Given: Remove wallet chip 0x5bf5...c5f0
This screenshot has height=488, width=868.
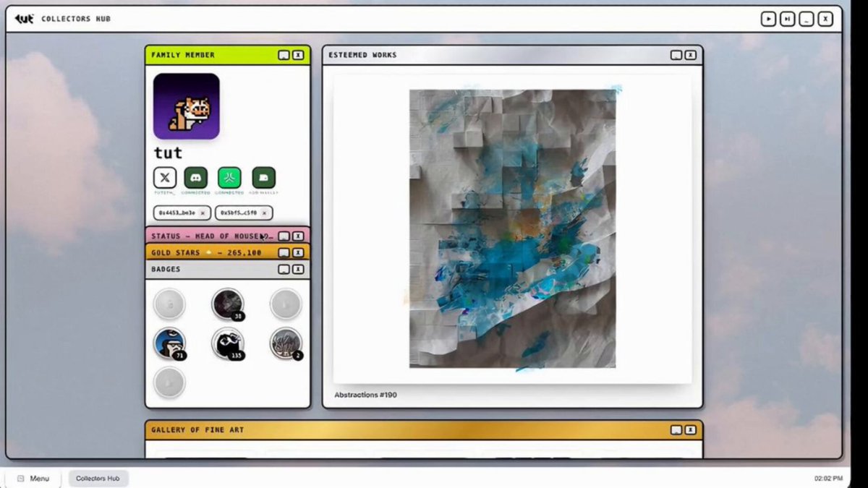Looking at the screenshot, I should tap(265, 213).
